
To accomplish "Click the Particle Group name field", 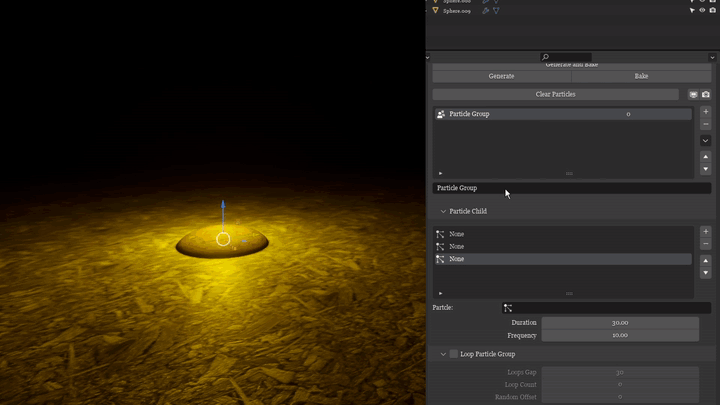I will 572,188.
